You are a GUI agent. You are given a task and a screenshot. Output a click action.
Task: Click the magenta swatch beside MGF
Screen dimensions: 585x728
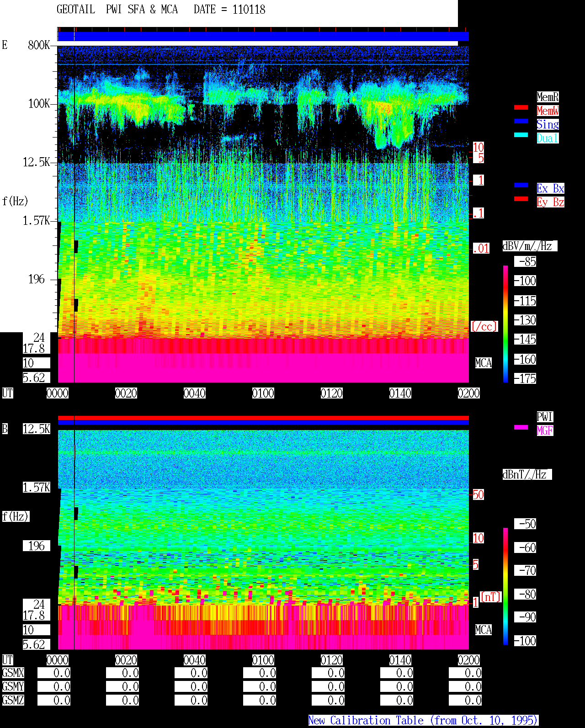click(521, 427)
